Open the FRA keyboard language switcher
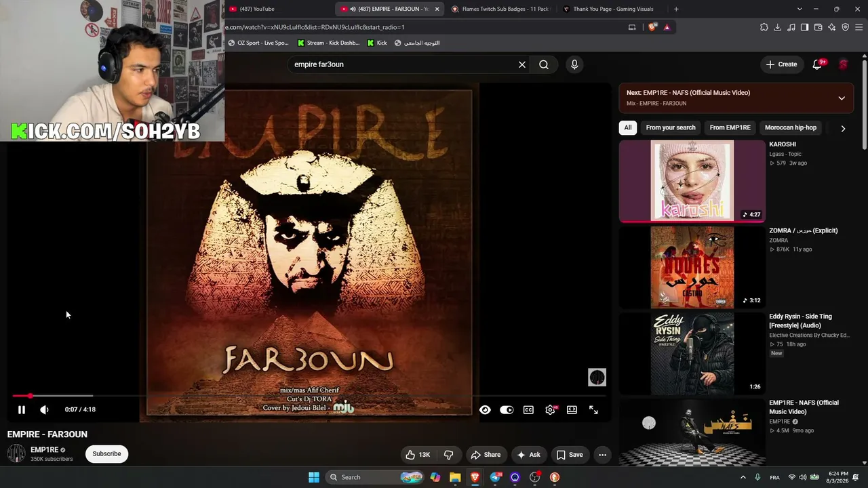Image resolution: width=868 pixels, height=488 pixels. click(x=774, y=477)
